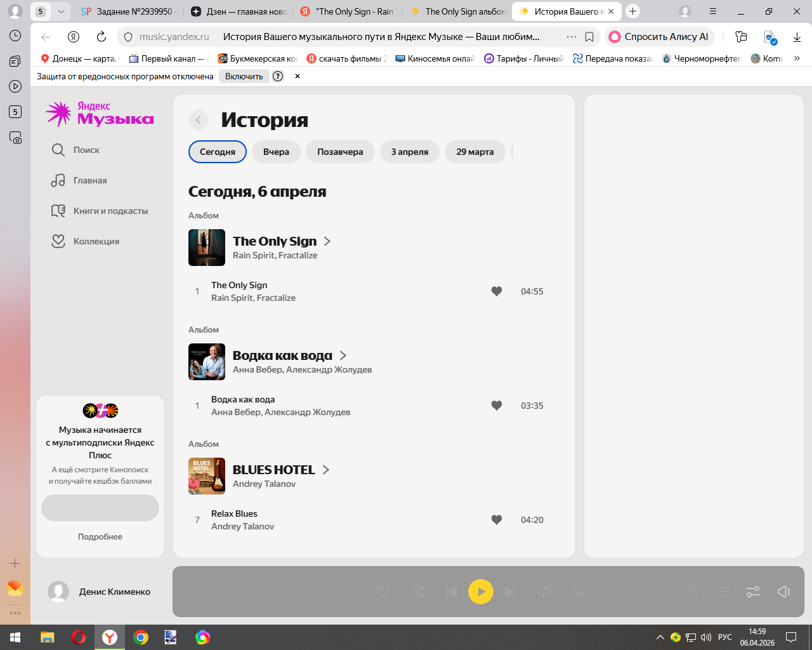Open Книги и подкасты section
The width and height of the screenshot is (812, 650).
pyautogui.click(x=100, y=211)
